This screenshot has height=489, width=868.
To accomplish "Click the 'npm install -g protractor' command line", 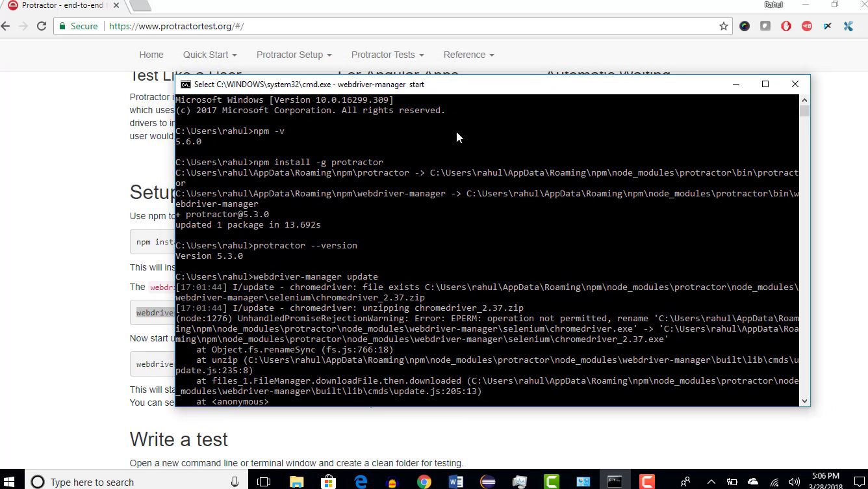I will click(279, 163).
